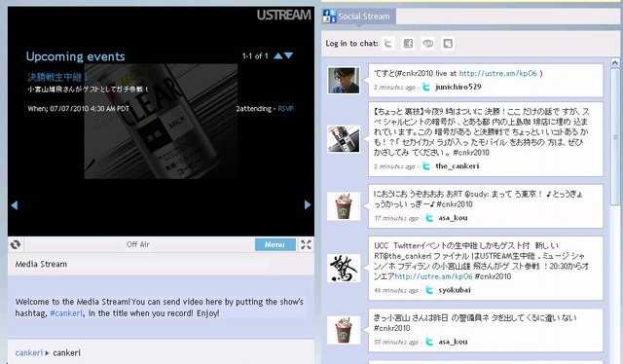Screen dimensions: 623x364
Task: Click the CLEAR milk coffee can video image
Action: click(161, 122)
